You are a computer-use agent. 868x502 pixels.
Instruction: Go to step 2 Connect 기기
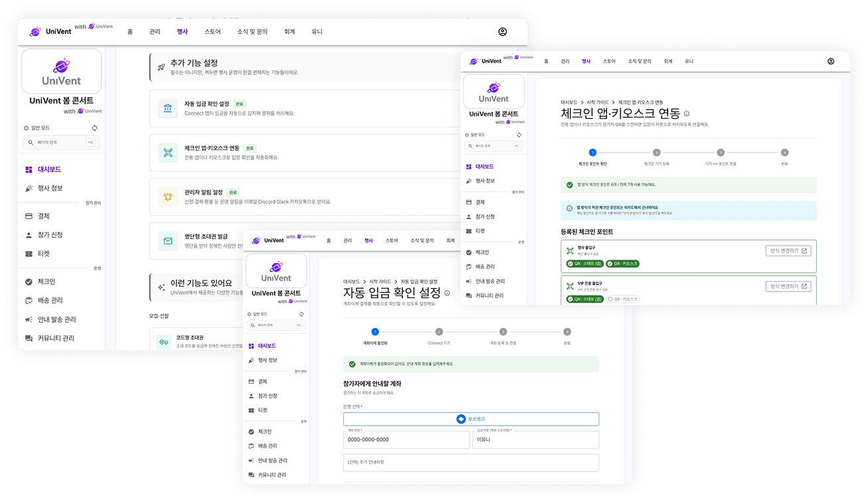[439, 336]
